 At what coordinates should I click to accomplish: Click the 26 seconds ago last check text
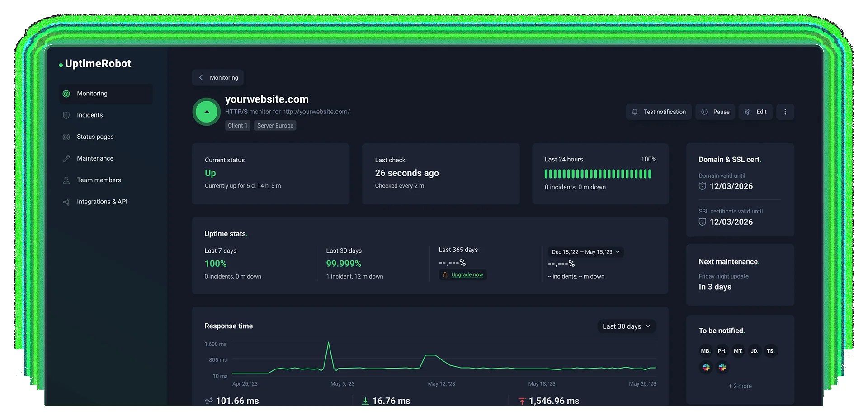pyautogui.click(x=407, y=173)
